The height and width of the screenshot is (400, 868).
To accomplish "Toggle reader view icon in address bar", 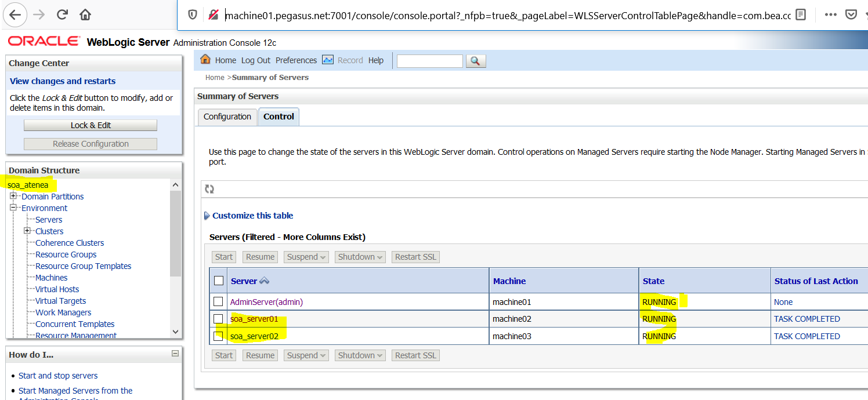I will coord(801,14).
